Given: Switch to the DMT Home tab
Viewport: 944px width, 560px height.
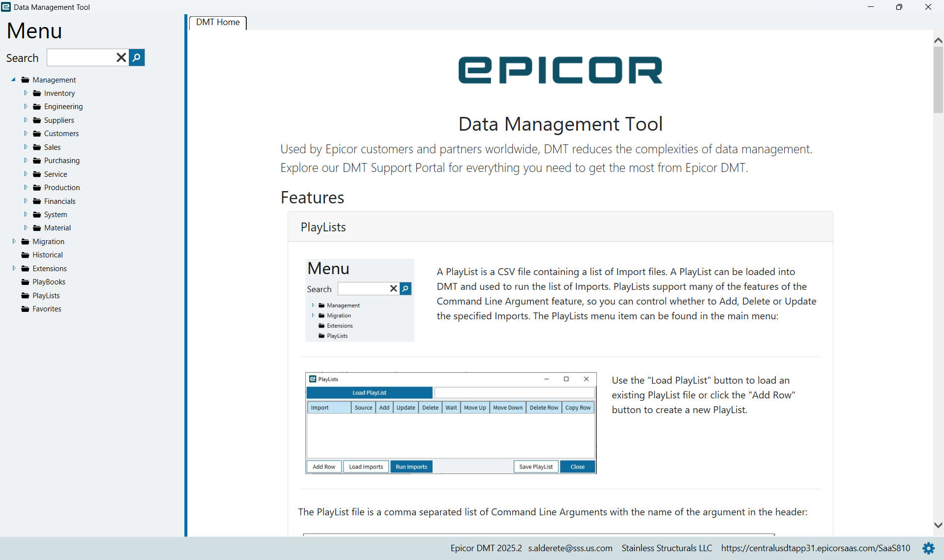Looking at the screenshot, I should 218,23.
